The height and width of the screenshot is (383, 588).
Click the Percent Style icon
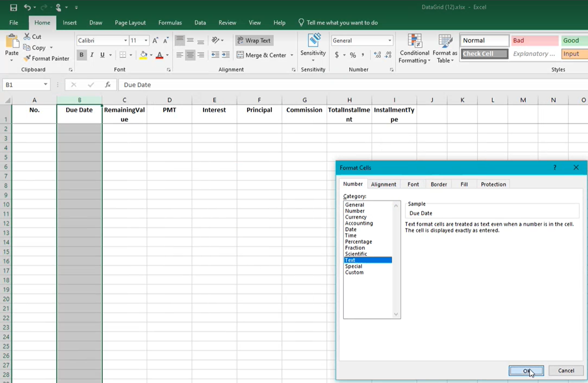353,55
